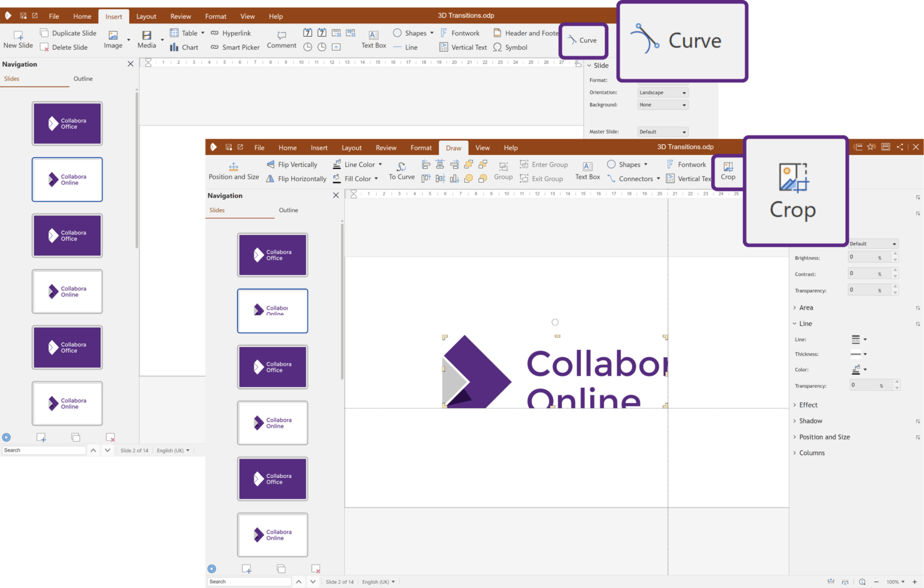The image size is (924, 588).
Task: Click Exit Group in the Draw ribbon
Action: point(541,179)
